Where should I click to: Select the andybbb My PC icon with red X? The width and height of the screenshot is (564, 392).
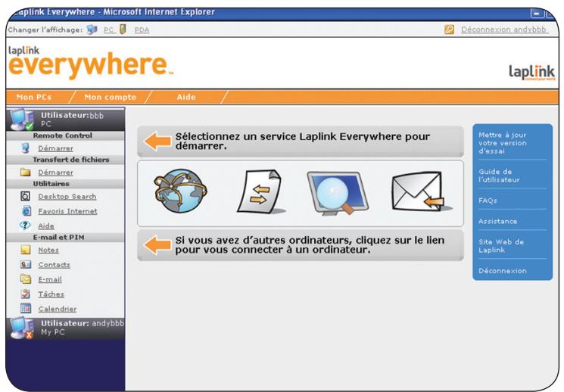click(x=22, y=328)
